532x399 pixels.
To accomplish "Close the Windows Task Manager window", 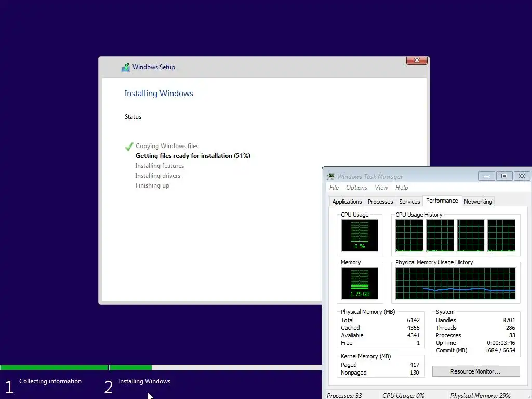I will pos(522,176).
